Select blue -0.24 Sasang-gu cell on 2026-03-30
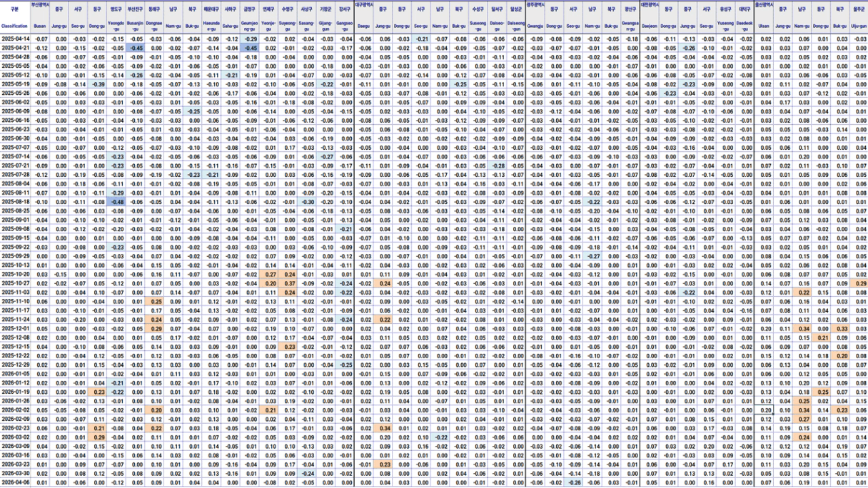The image size is (868, 488). pyautogui.click(x=308, y=473)
